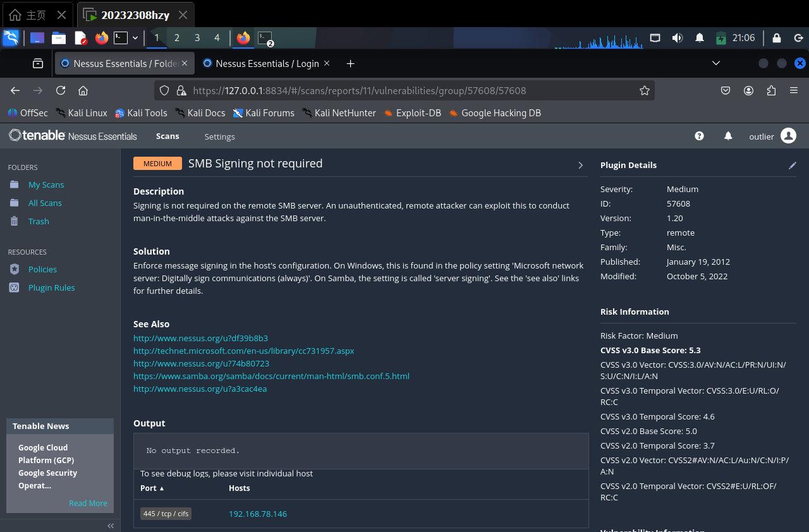The image size is (809, 532).
Task: Switch to the Nessus Essentials / Login tab
Action: [x=267, y=63]
